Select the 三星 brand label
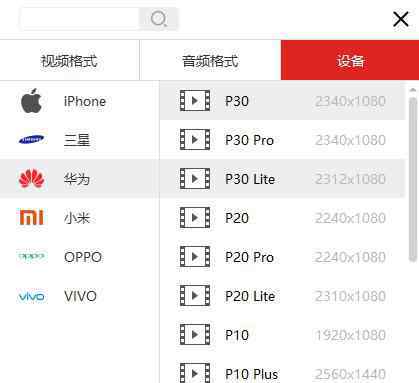Viewport: 419px width, 383px height. (x=77, y=140)
